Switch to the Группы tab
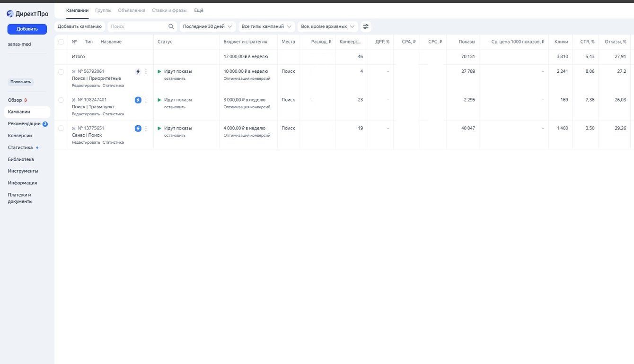This screenshot has width=634, height=364. click(103, 10)
